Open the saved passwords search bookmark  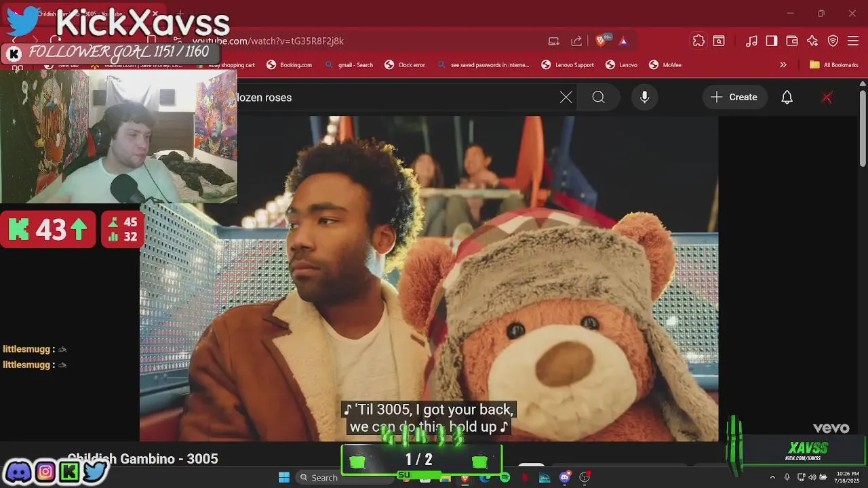tap(483, 65)
